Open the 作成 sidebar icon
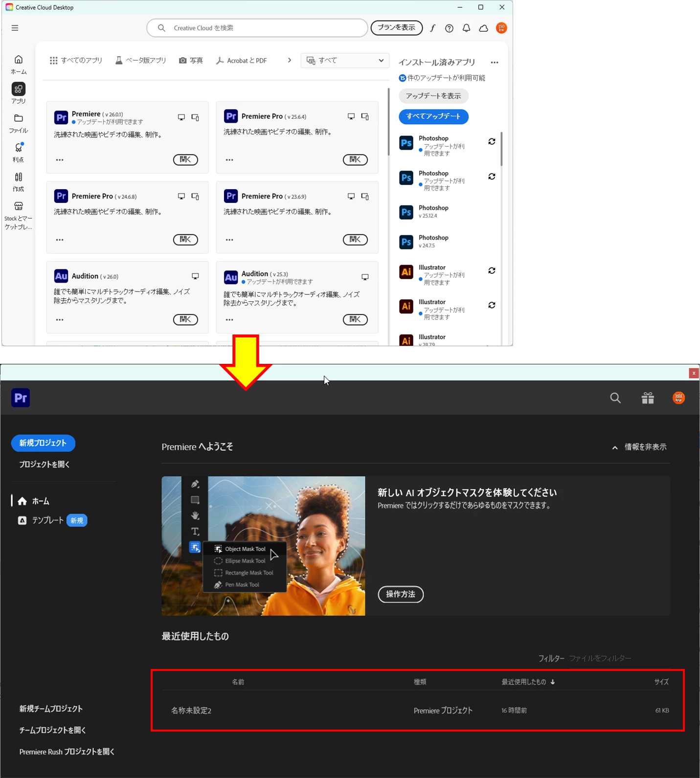This screenshot has height=778, width=700. pos(19,181)
